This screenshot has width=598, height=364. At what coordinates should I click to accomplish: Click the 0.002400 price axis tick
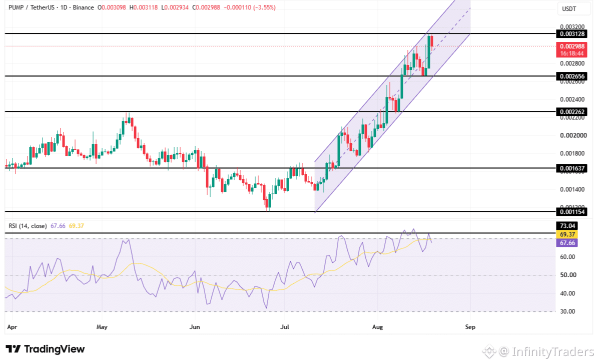pos(572,99)
